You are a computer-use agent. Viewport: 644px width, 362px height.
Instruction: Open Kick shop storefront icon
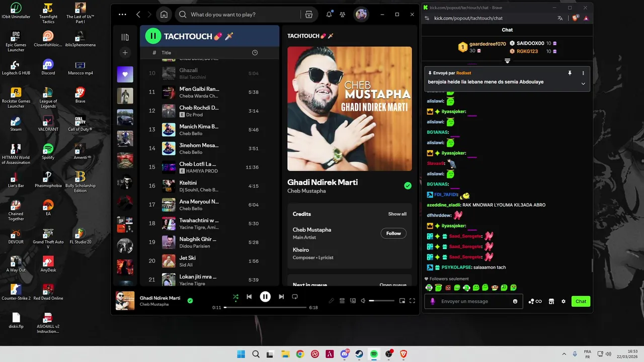551,301
